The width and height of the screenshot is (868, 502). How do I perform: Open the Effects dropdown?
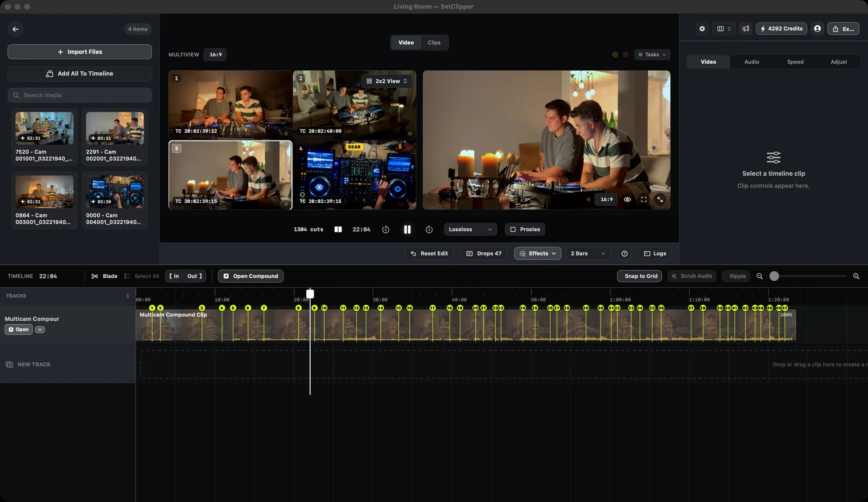537,253
